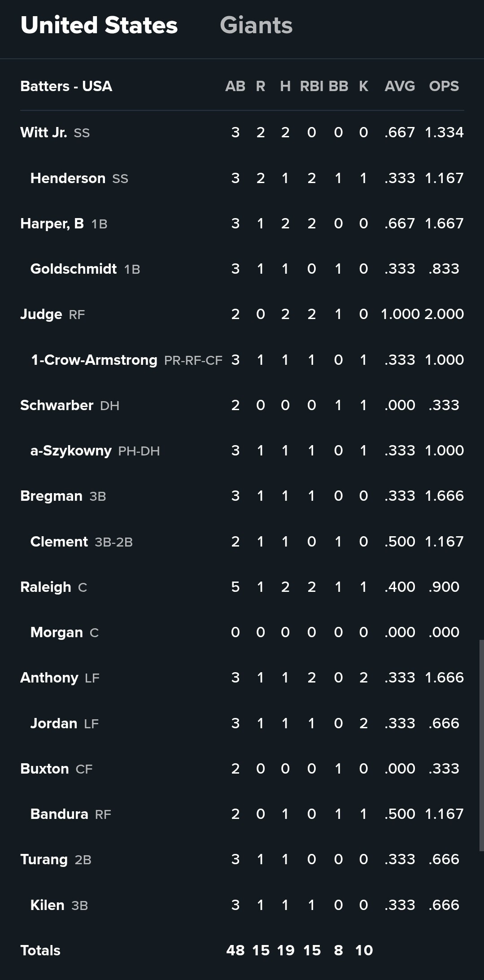Click Harper, B player name

[x=52, y=223]
